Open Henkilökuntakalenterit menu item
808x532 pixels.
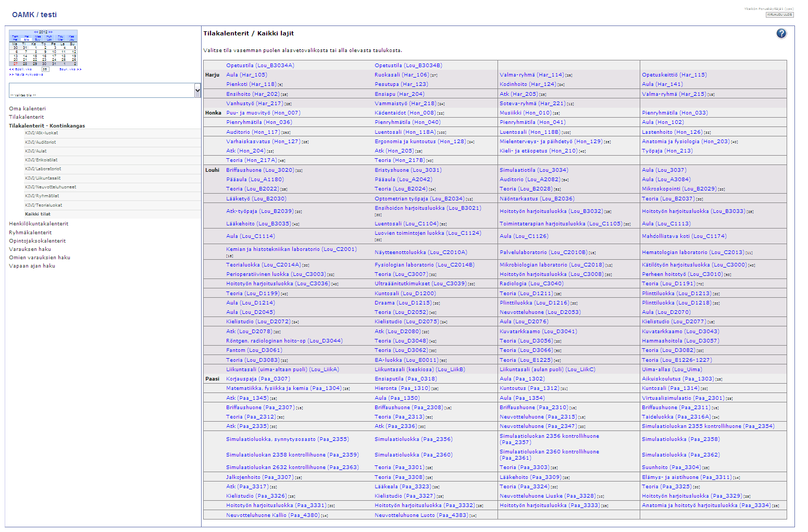point(39,224)
